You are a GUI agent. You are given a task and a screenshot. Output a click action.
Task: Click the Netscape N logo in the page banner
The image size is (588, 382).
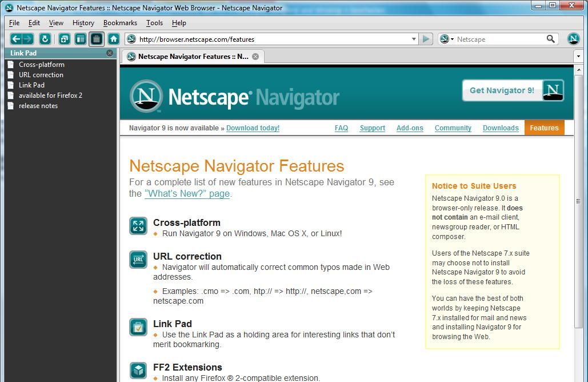coord(146,96)
